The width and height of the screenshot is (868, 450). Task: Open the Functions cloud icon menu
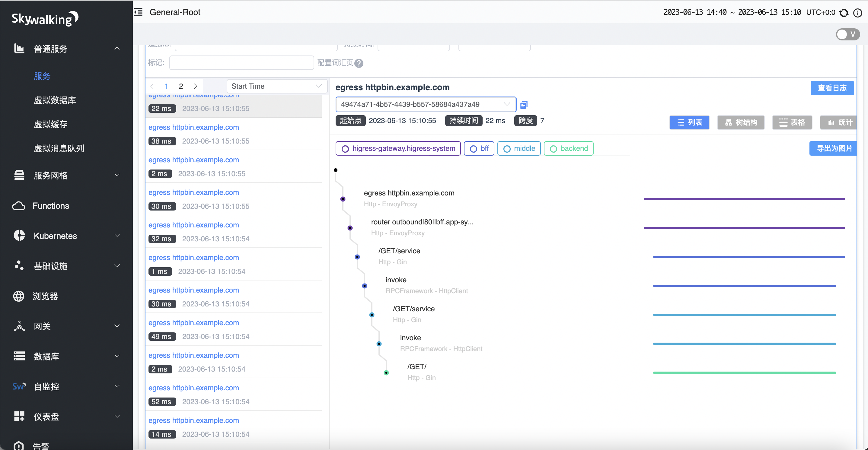(x=19, y=206)
